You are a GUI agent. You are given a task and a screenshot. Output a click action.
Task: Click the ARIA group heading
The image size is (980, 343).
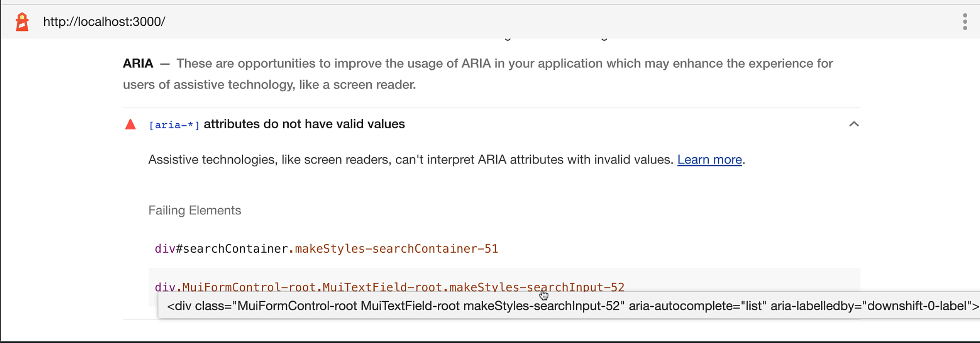pos(138,64)
